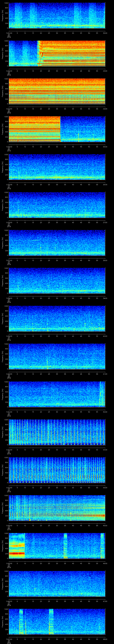Click the burst near 35 seconds in 5:45 panel
The height and width of the screenshot is (644, 114).
pyautogui.click(x=65, y=546)
